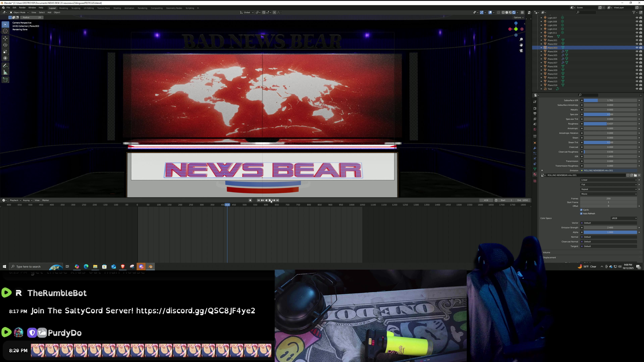Open the World properties tab icon
Image resolution: width=644 pixels, height=362 pixels.
(x=535, y=129)
